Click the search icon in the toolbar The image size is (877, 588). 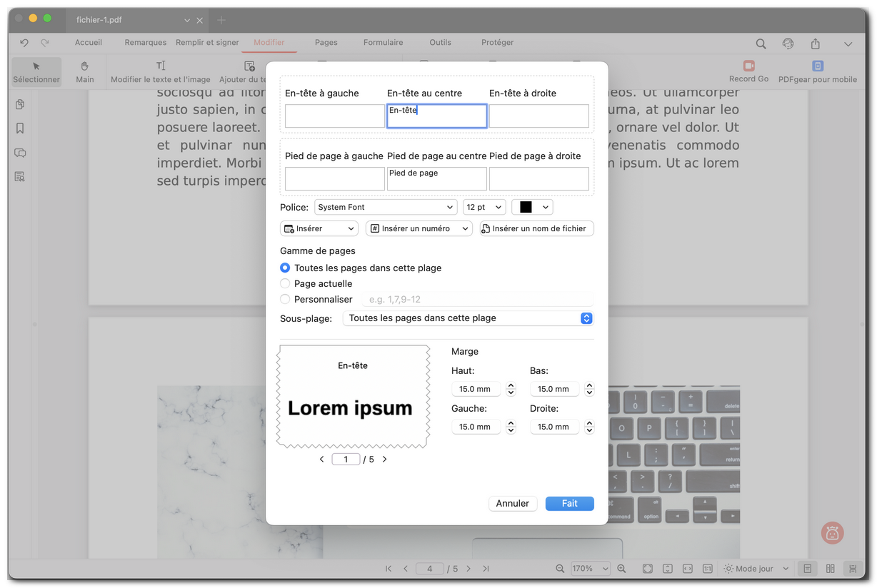pyautogui.click(x=761, y=43)
